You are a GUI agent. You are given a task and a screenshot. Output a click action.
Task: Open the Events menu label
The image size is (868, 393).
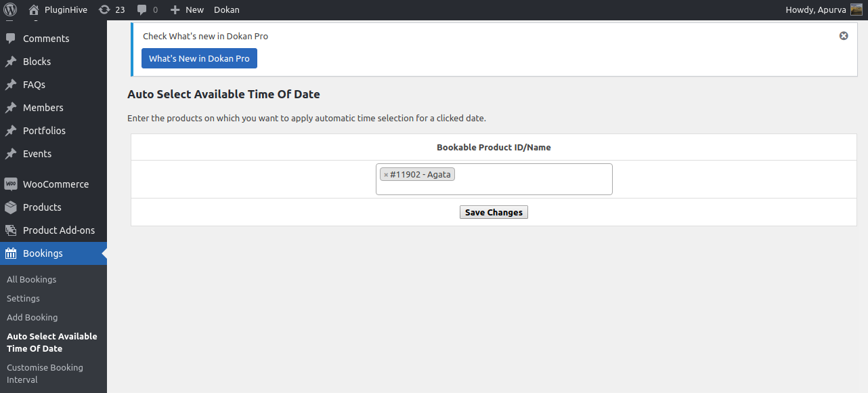tap(37, 154)
